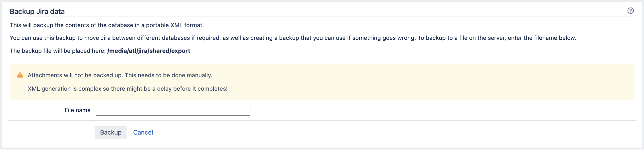Click the yellow warning banner

pos(322,82)
